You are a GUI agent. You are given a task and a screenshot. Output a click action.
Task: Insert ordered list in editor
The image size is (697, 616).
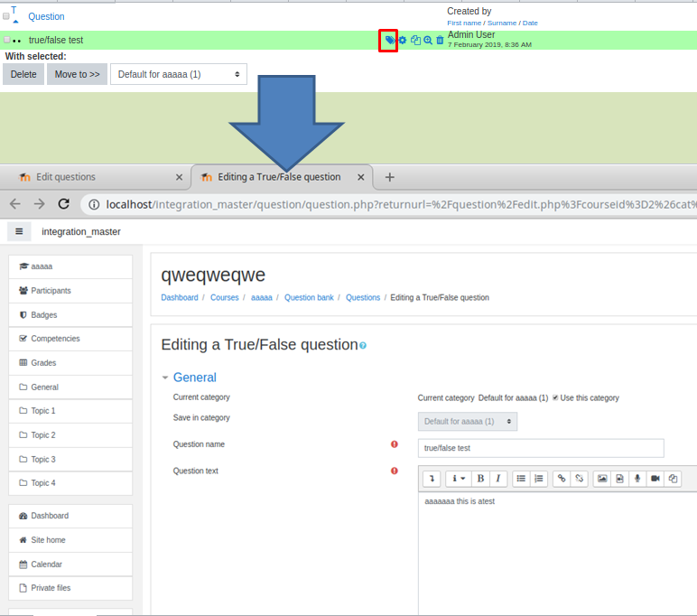pyautogui.click(x=539, y=479)
